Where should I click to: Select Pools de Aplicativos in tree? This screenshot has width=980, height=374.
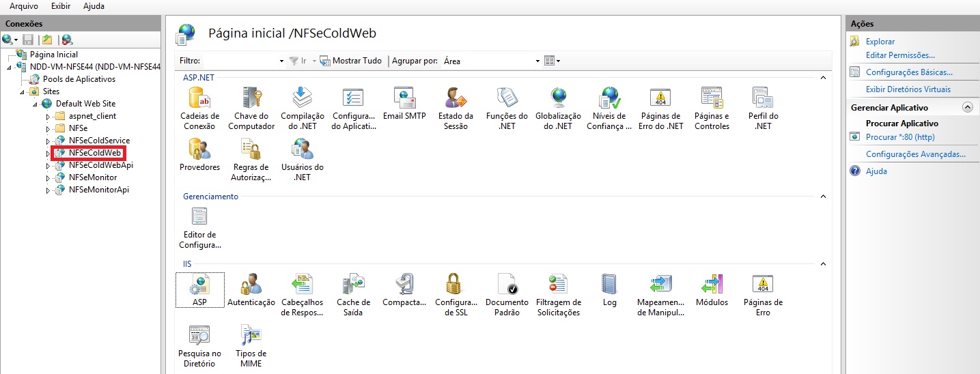point(79,79)
